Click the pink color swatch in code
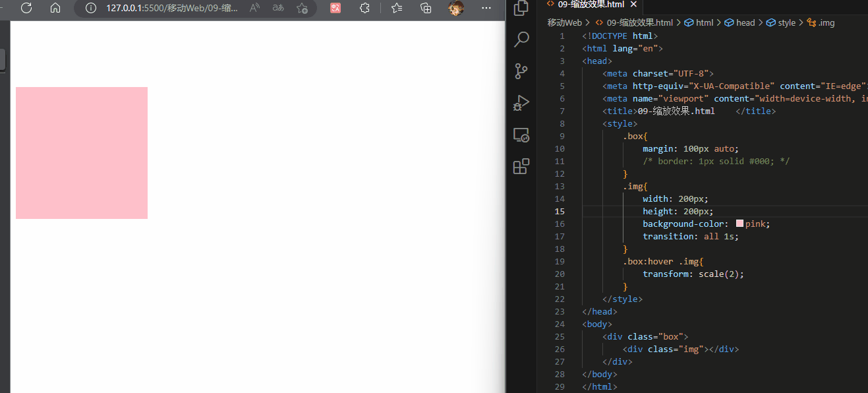This screenshot has height=393, width=868. pyautogui.click(x=739, y=224)
